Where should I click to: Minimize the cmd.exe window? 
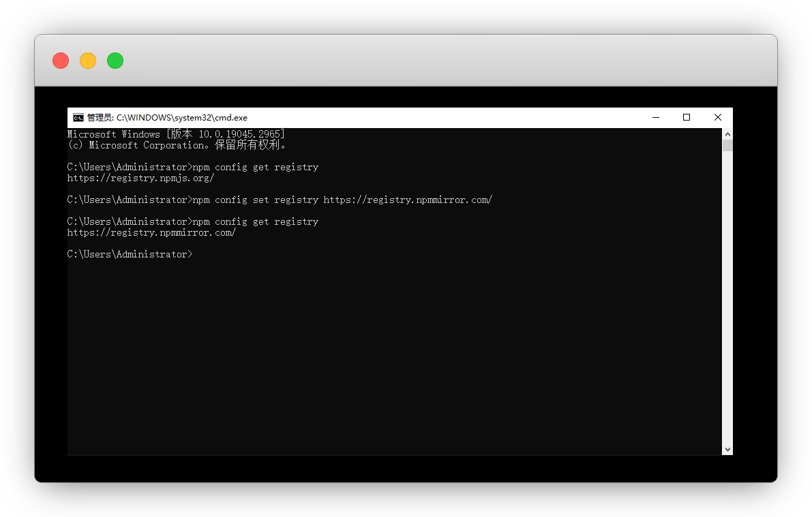656,118
